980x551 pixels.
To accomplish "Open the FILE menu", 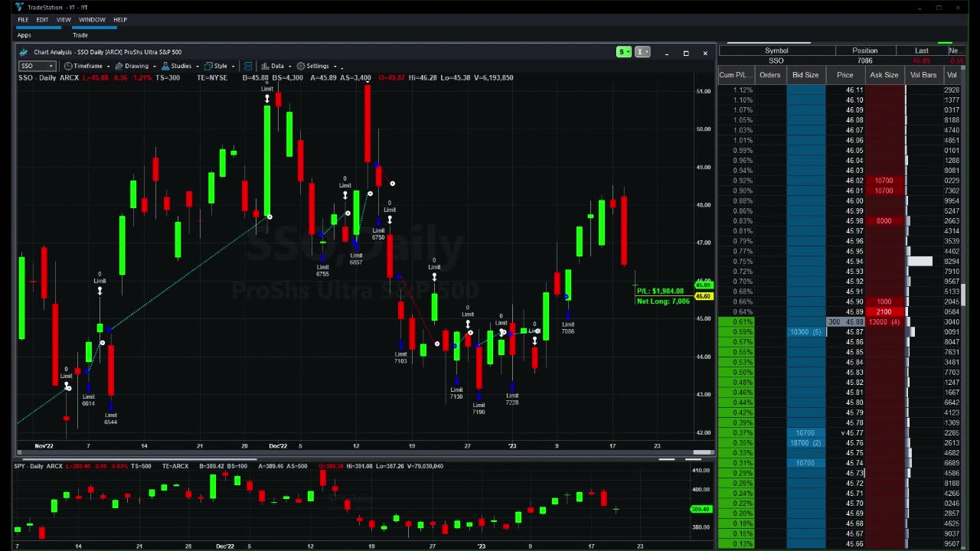I will [23, 20].
